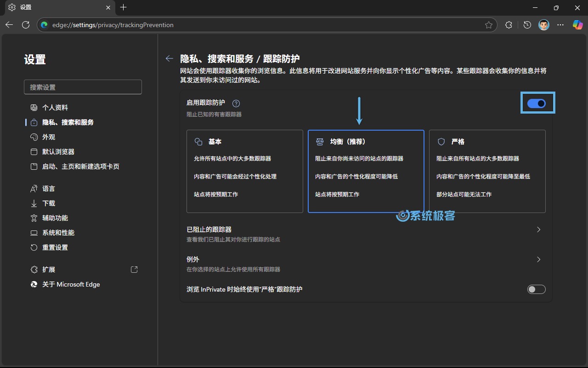Image resolution: width=588 pixels, height=368 pixels.
Task: Expand 例外 chevron arrow
Action: coord(539,259)
